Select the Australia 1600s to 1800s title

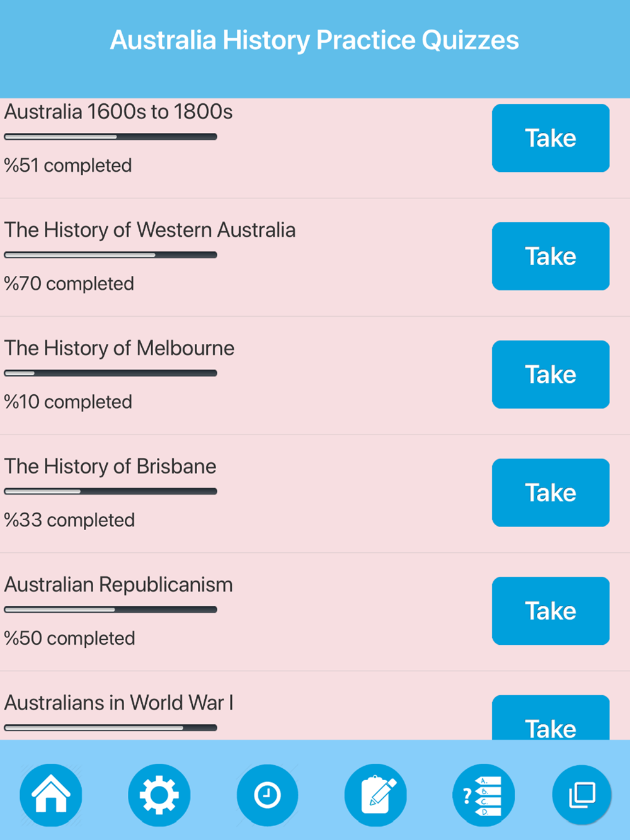tap(118, 112)
